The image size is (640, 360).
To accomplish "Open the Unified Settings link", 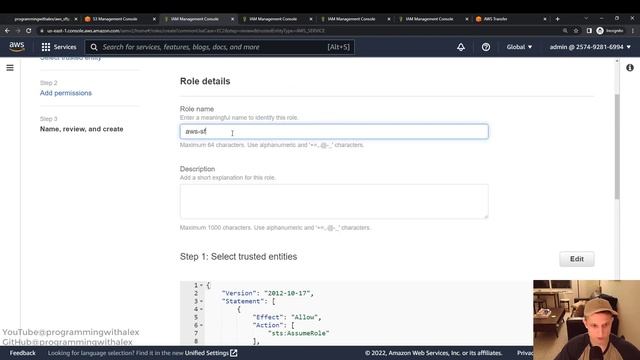I will pos(211,353).
